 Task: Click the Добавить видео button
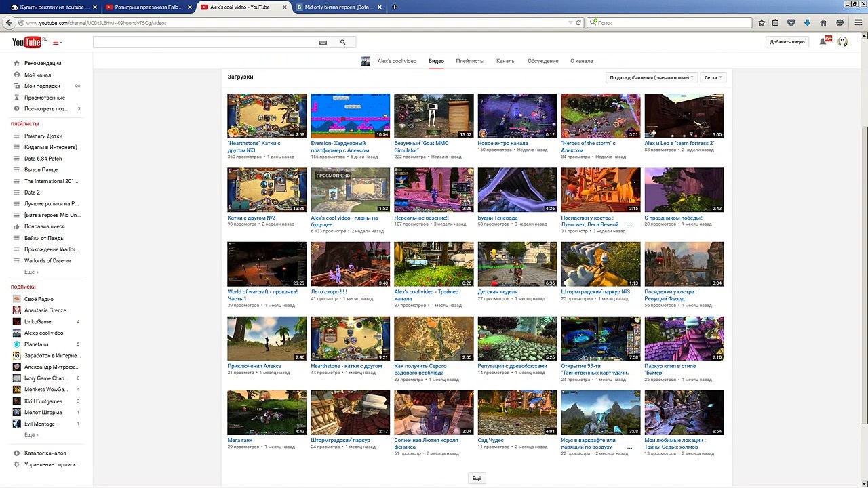pos(787,42)
